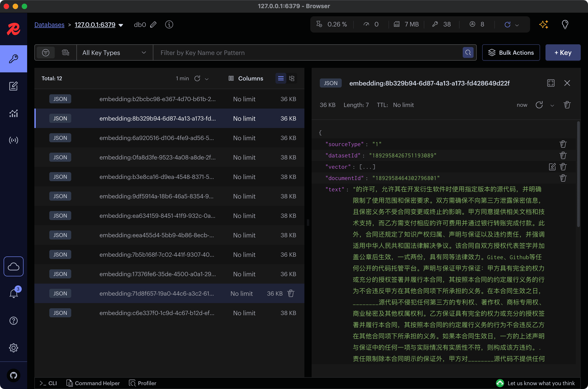Open overview auto-refresh options chevron
588x389 pixels.
(x=517, y=25)
